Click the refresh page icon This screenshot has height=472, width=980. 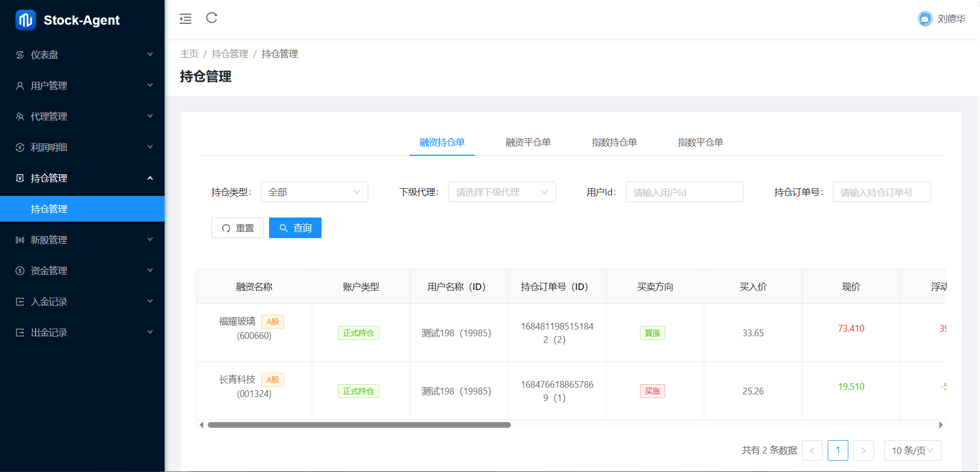211,18
